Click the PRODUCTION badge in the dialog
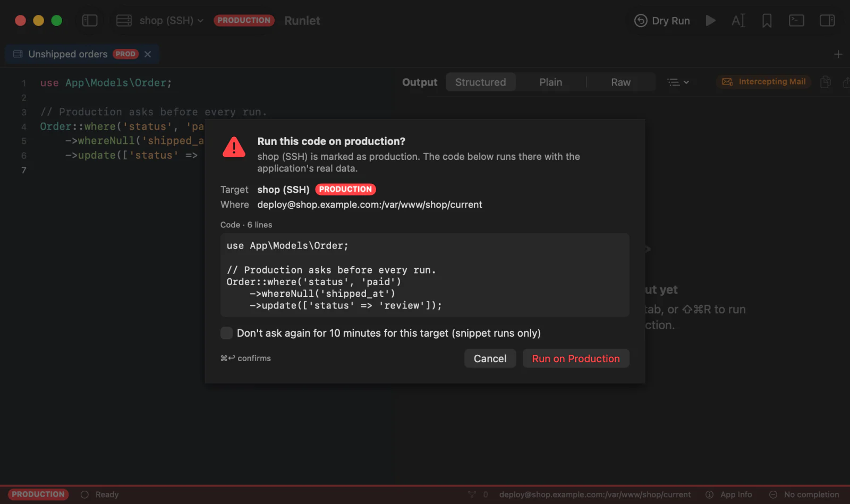The width and height of the screenshot is (850, 504). 345,189
